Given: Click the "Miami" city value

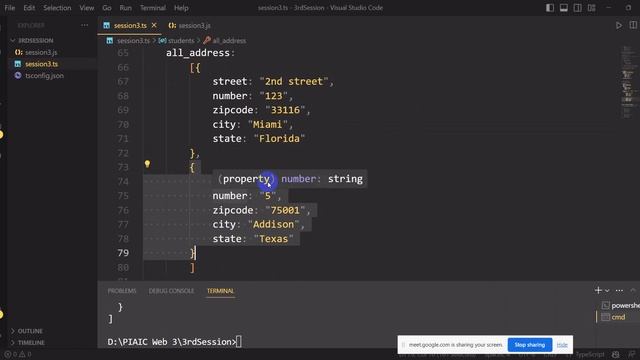Looking at the screenshot, I should click(267, 124).
